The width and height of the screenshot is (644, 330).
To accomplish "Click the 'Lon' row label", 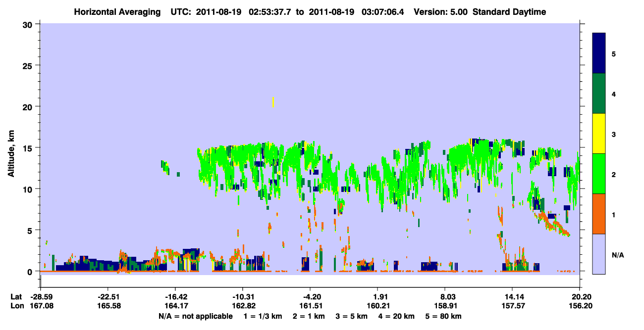I will (x=17, y=306).
